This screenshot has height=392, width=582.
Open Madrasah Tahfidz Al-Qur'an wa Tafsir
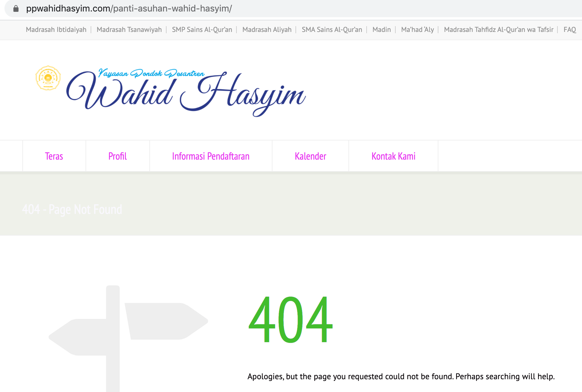[499, 30]
